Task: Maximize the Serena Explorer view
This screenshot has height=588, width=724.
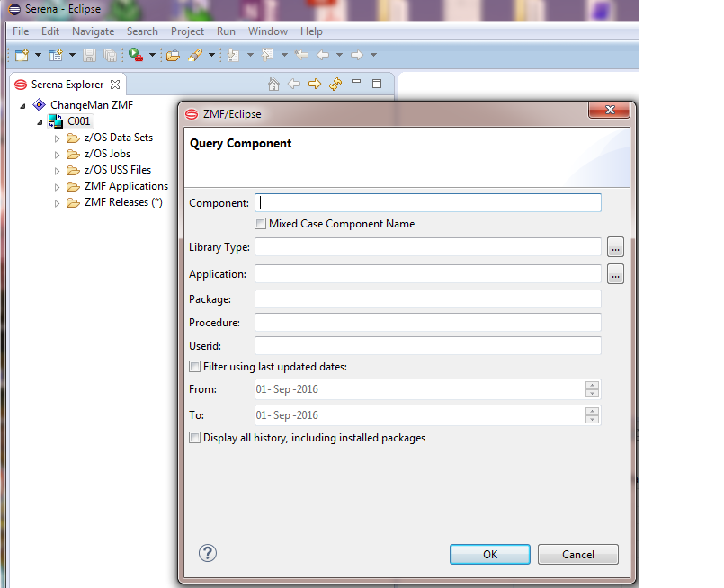Action: [x=377, y=84]
